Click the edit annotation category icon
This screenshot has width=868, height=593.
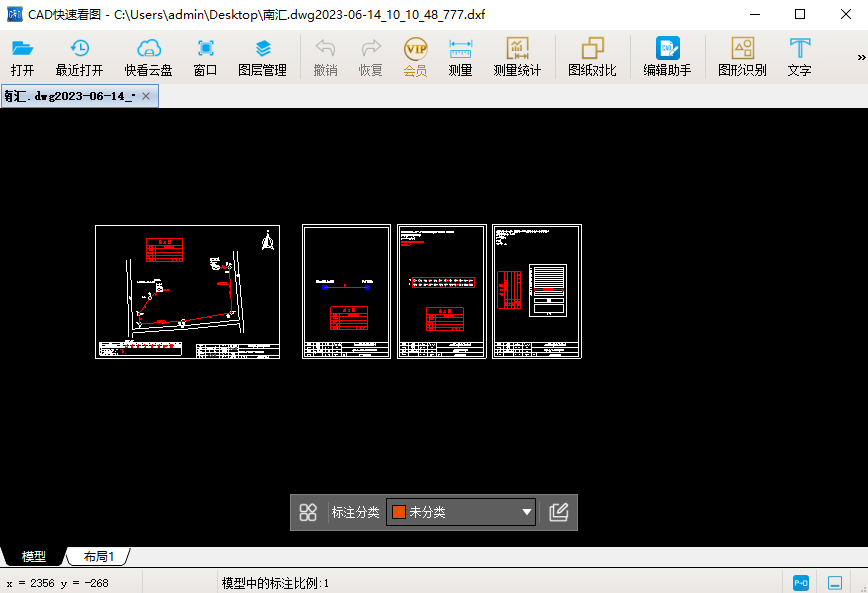click(x=559, y=512)
